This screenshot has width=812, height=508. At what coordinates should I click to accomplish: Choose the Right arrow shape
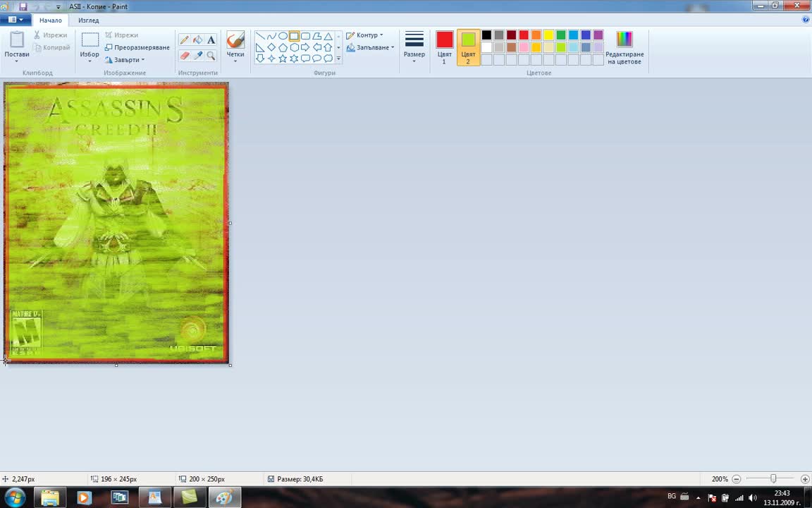(x=305, y=47)
